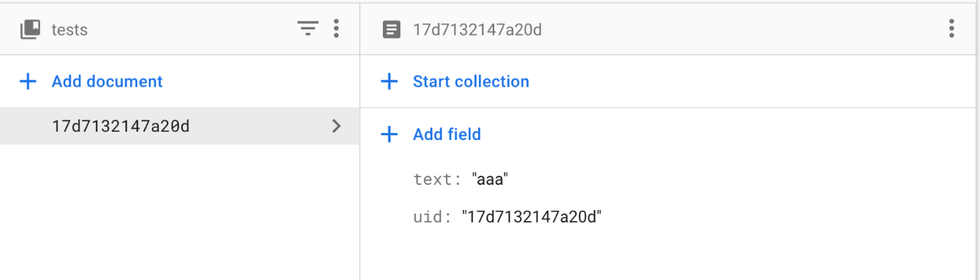Open the tests collection overflow menu

(x=337, y=29)
